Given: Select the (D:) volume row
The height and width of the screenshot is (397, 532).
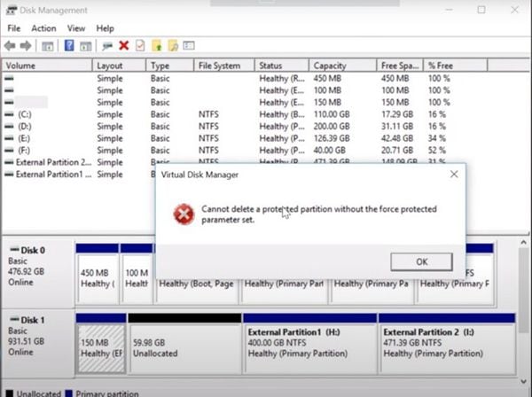Looking at the screenshot, I should (245, 127).
